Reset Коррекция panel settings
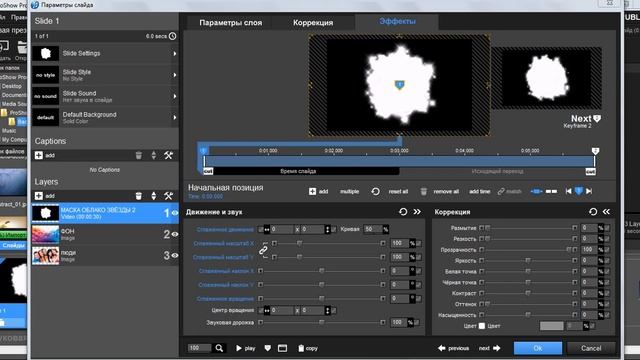 pos(593,211)
